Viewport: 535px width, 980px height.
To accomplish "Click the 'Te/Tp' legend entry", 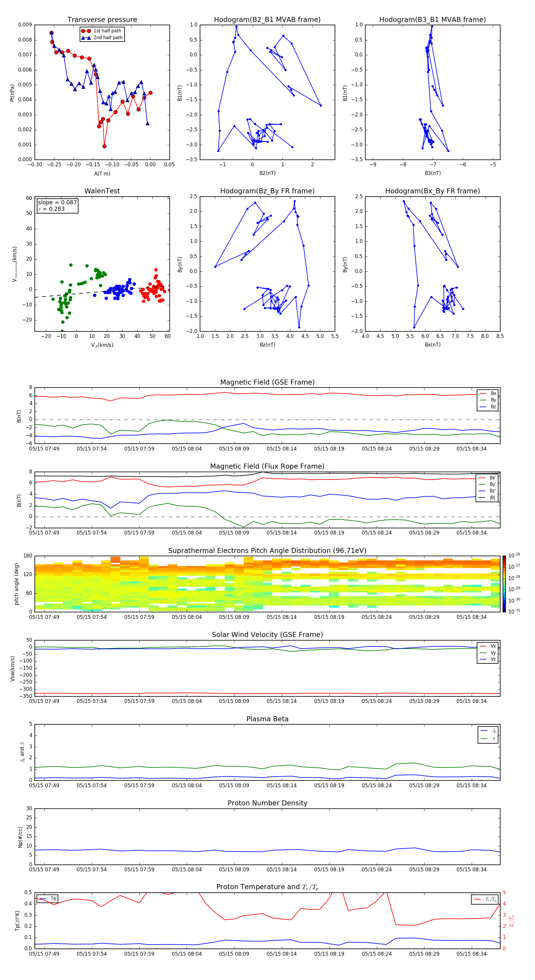I will tap(485, 899).
